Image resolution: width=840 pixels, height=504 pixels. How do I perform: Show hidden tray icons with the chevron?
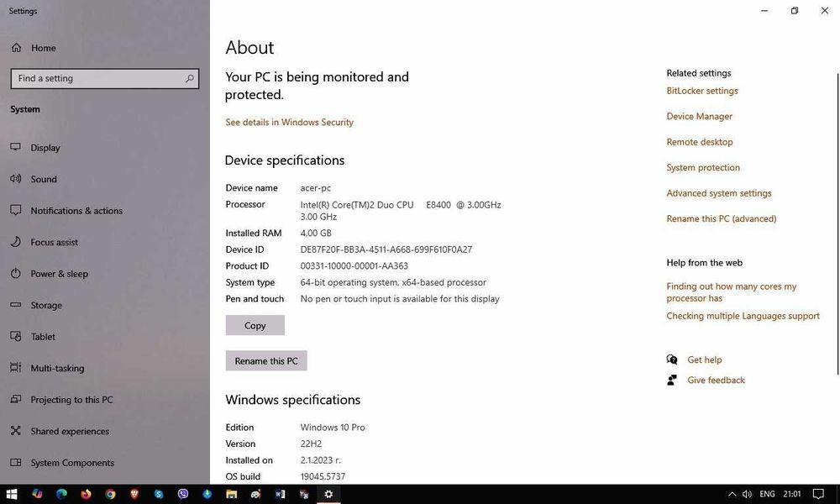(x=732, y=494)
